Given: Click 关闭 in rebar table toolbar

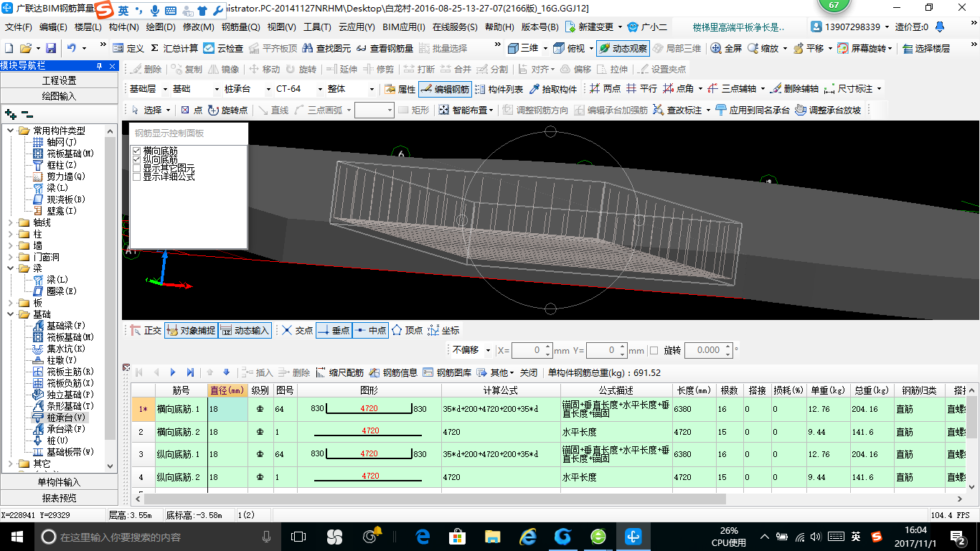Looking at the screenshot, I should (529, 372).
